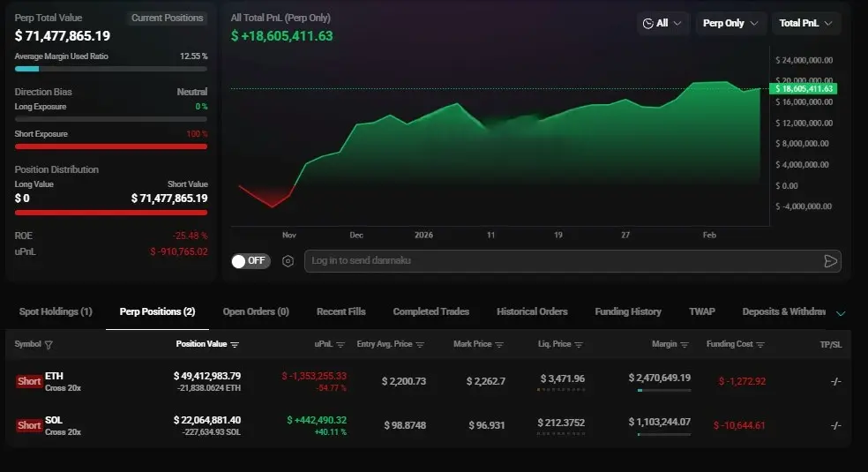
Task: Click ETH entry price $2,200.73
Action: coord(403,381)
